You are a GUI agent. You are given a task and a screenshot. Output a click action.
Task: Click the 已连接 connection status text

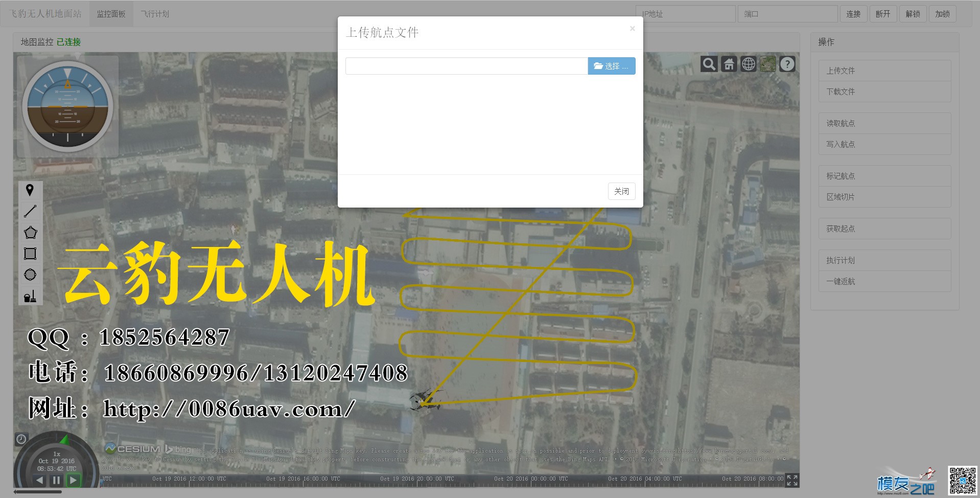[x=68, y=42]
